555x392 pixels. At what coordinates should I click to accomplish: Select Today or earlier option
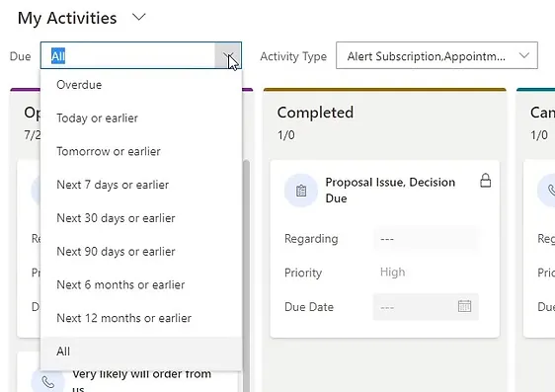coord(141,118)
